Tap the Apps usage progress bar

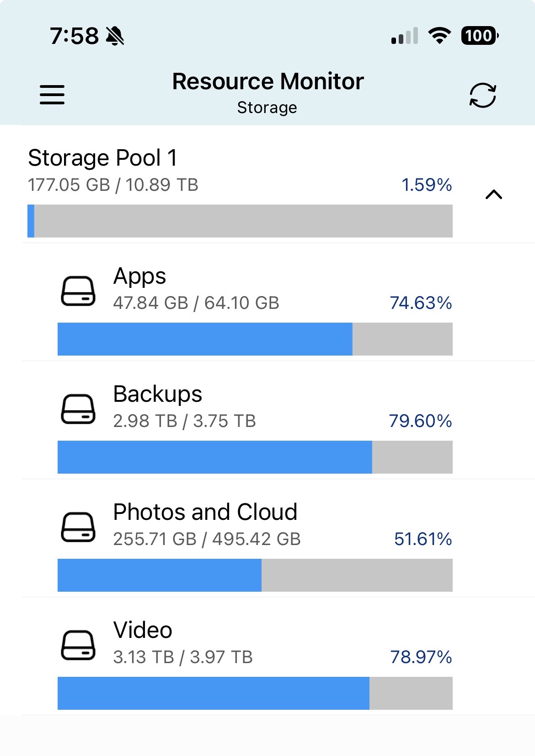point(255,339)
